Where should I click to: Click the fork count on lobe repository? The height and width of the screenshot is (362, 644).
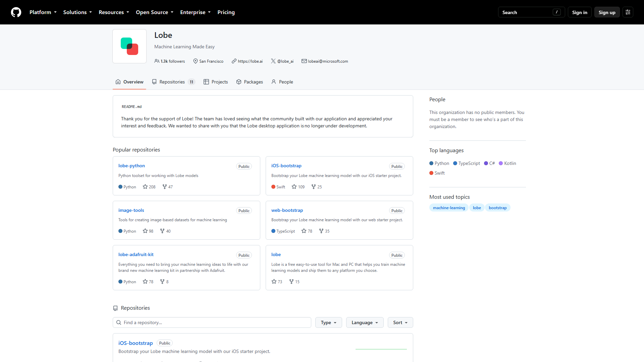pyautogui.click(x=294, y=282)
